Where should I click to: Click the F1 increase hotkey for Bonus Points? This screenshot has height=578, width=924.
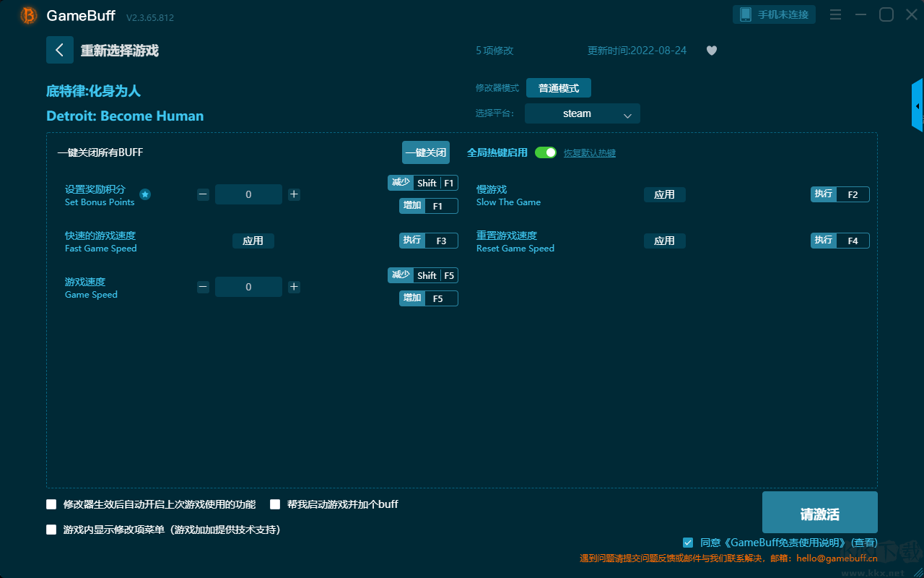tap(429, 206)
